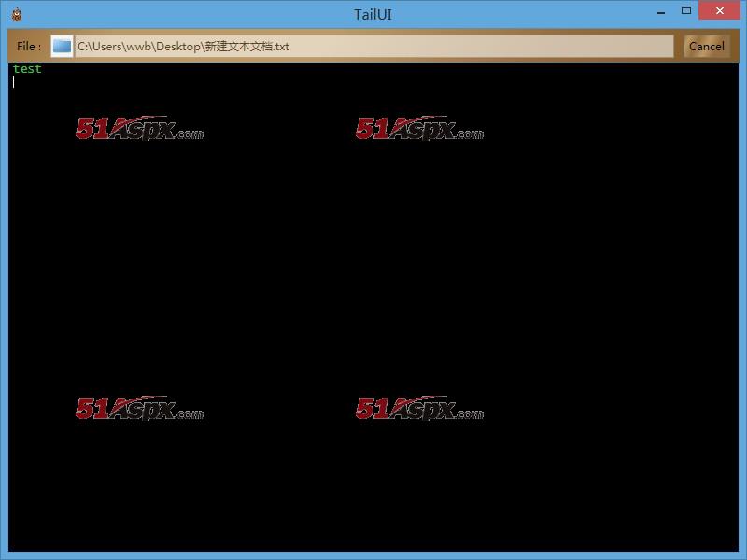Open the blue file browse icon
747x560 pixels.
(62, 46)
